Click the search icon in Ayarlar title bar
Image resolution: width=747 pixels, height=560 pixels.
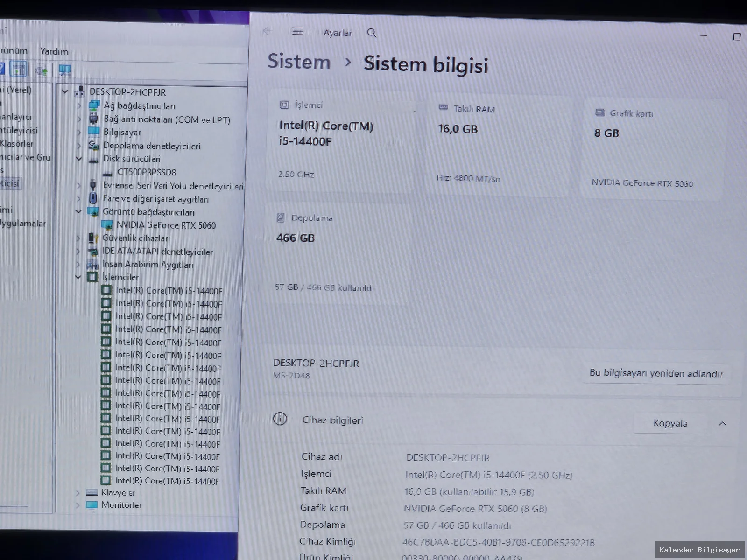(372, 33)
